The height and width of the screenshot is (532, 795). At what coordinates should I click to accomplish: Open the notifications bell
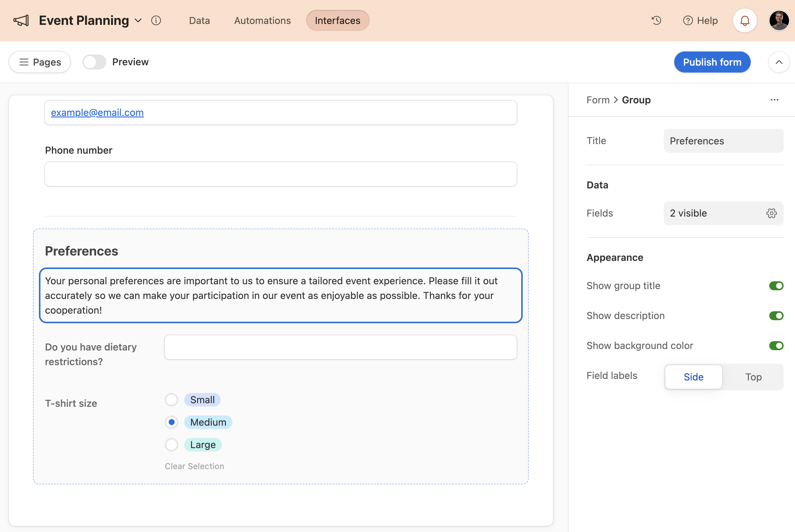tap(744, 21)
